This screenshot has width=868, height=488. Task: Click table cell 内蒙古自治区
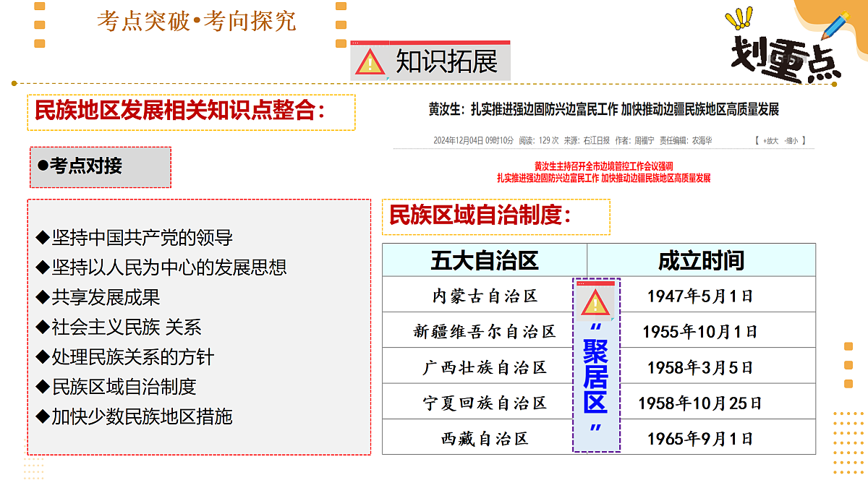(x=485, y=296)
